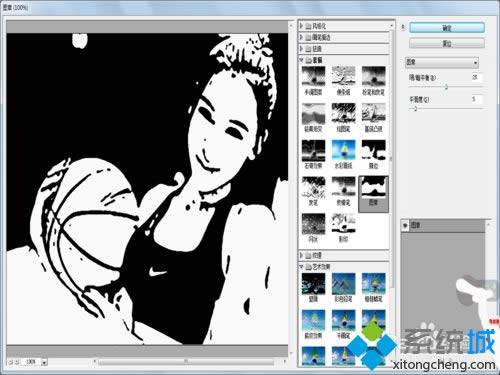The height and width of the screenshot is (375, 500).
Task: Pick the Photocopy (影印) filter thumbnail
Action: click(343, 228)
